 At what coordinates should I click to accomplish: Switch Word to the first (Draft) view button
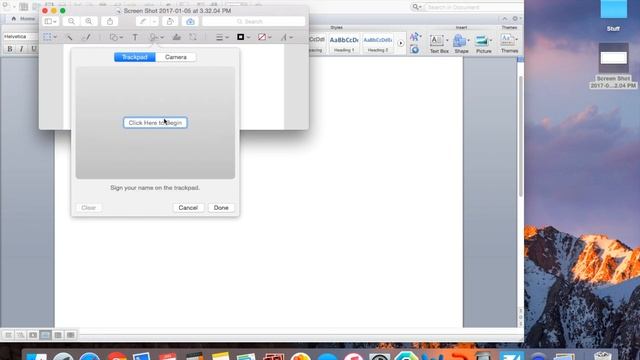click(x=9, y=335)
